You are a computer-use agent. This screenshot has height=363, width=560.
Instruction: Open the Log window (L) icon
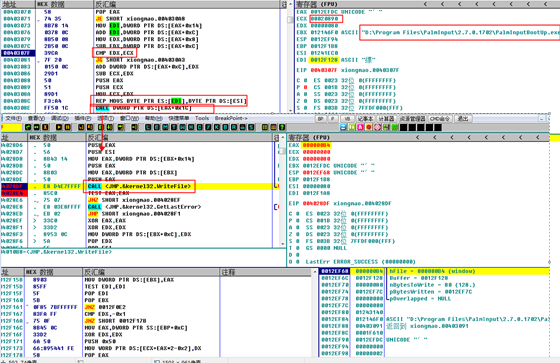(149, 127)
